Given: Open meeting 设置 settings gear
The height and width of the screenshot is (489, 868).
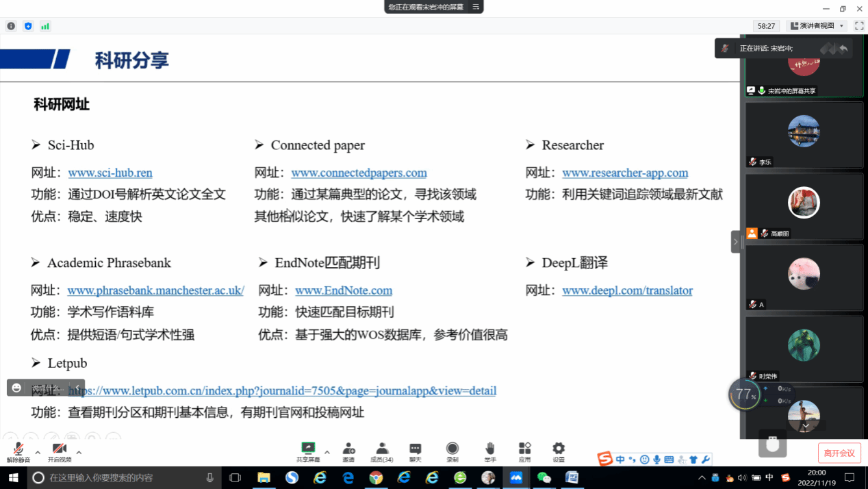Looking at the screenshot, I should pyautogui.click(x=559, y=451).
